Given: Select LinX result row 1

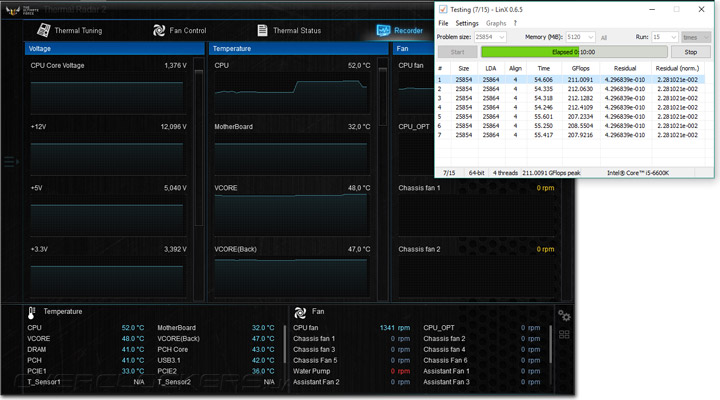Looking at the screenshot, I should click(x=570, y=79).
